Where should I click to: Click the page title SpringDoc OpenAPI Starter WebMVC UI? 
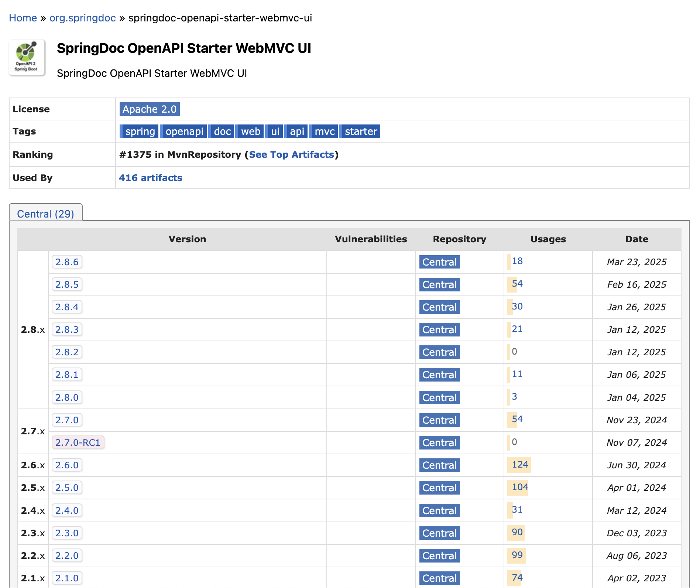(184, 48)
